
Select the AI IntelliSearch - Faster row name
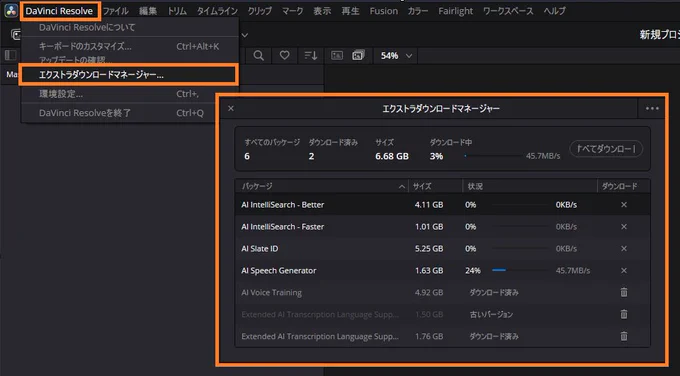pyautogui.click(x=283, y=226)
